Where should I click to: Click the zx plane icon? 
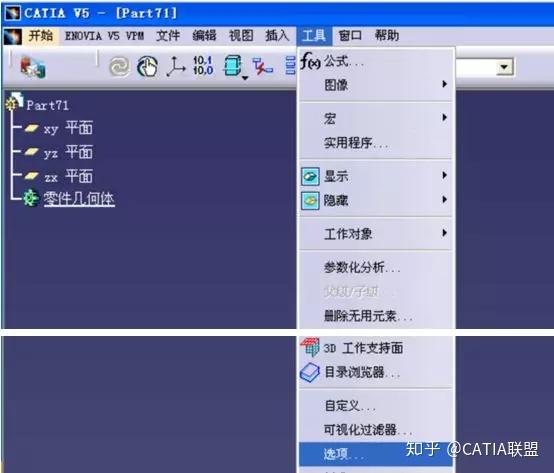pos(31,176)
